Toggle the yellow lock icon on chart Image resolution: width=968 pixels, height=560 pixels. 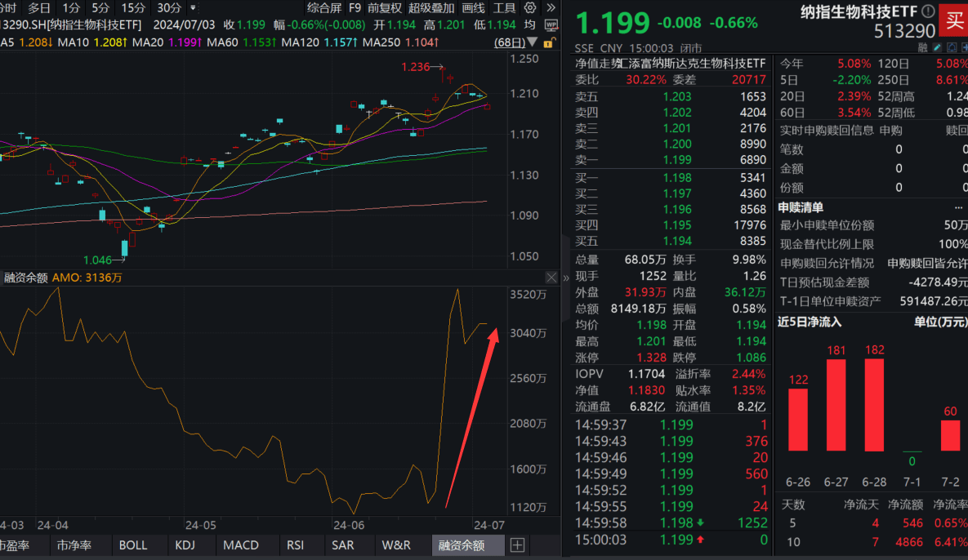[x=548, y=42]
